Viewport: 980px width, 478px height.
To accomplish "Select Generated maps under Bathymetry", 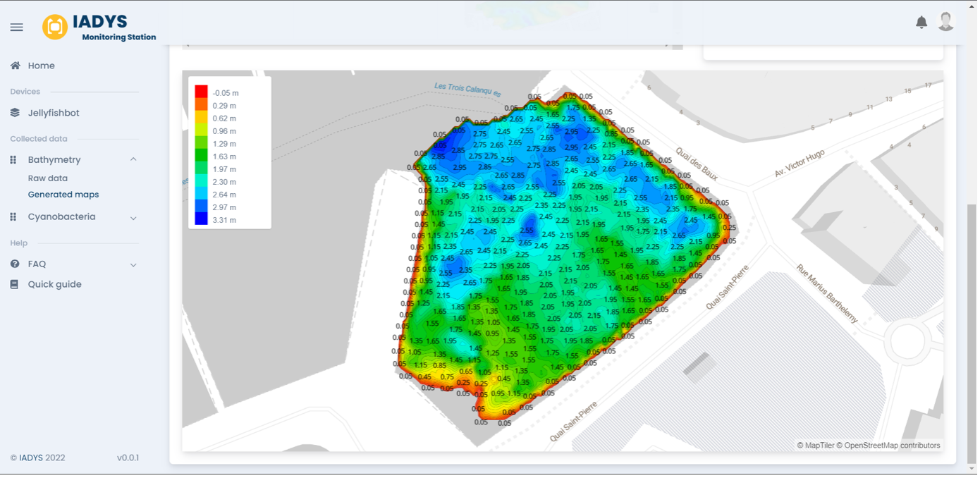I will 63,195.
